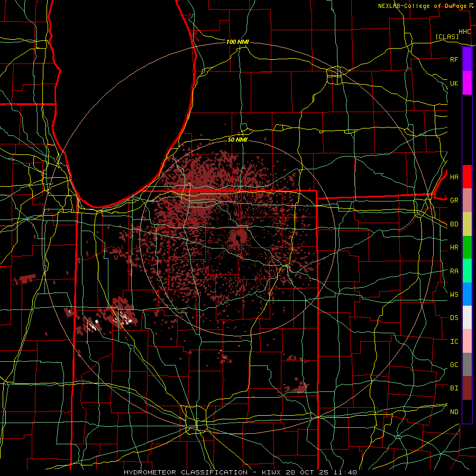Click the RF label beside the legend
The image size is (476, 476).
point(454,59)
